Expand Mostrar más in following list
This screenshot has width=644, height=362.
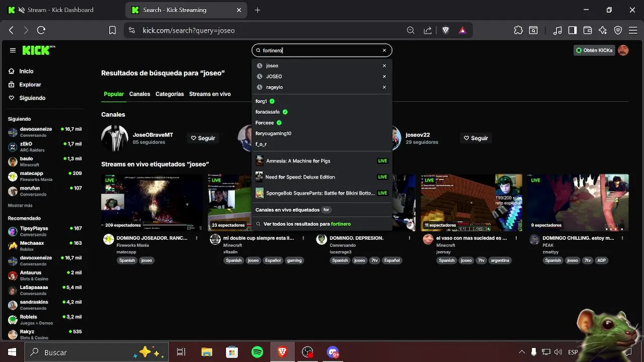click(x=20, y=206)
